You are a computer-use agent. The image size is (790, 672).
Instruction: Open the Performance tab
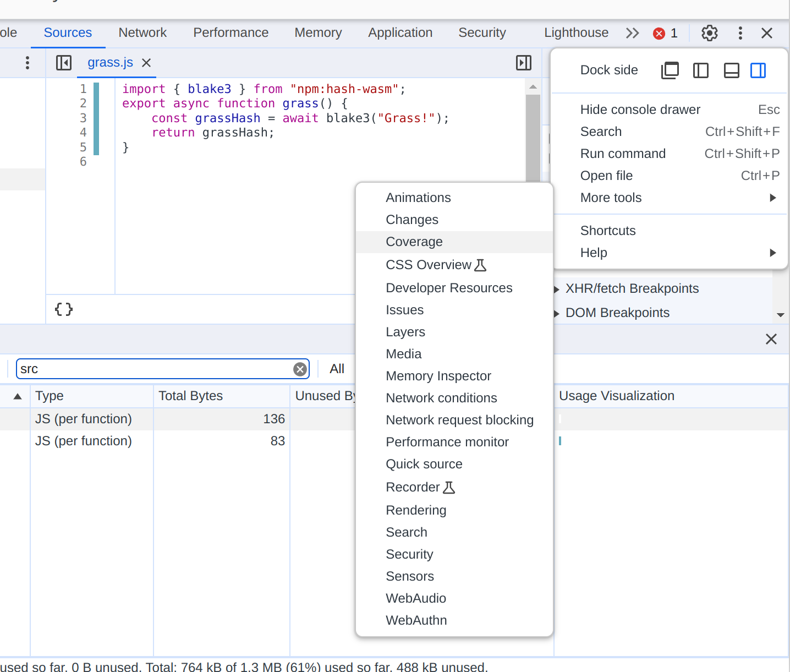pyautogui.click(x=231, y=33)
